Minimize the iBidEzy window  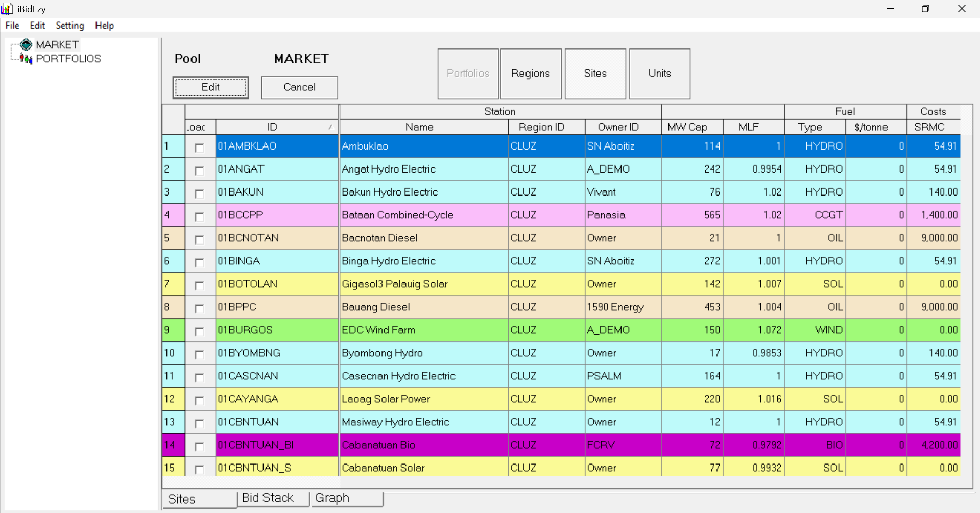(x=890, y=9)
